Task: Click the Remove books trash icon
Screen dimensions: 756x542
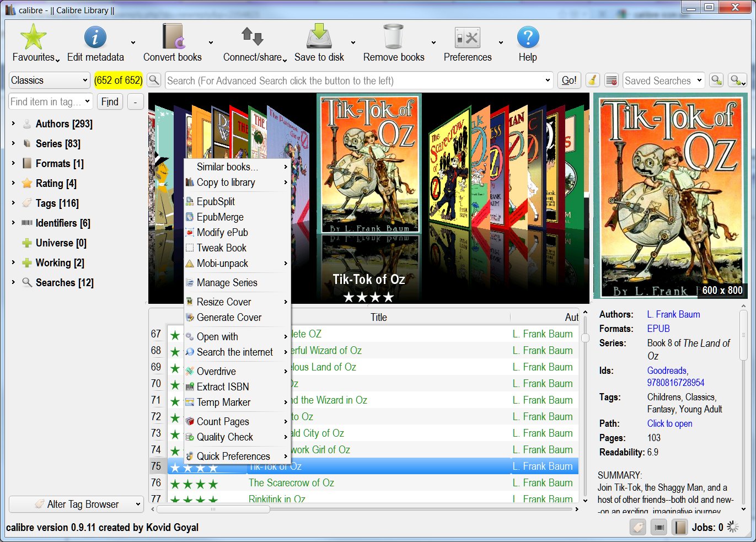Action: tap(394, 37)
